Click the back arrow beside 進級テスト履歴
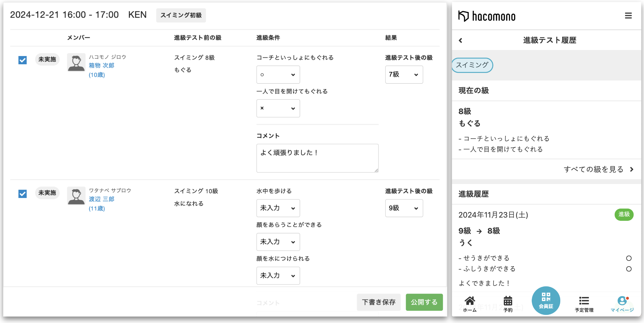This screenshot has width=644, height=323. tap(461, 41)
